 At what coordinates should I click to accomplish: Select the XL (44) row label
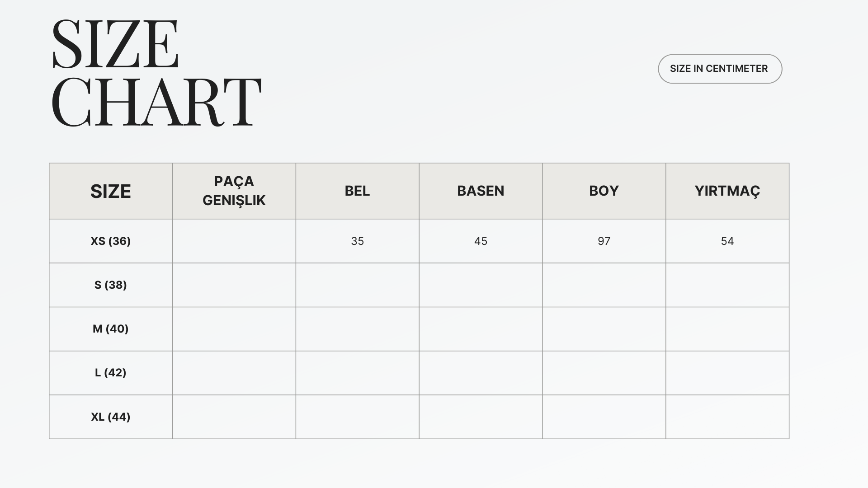tap(111, 417)
